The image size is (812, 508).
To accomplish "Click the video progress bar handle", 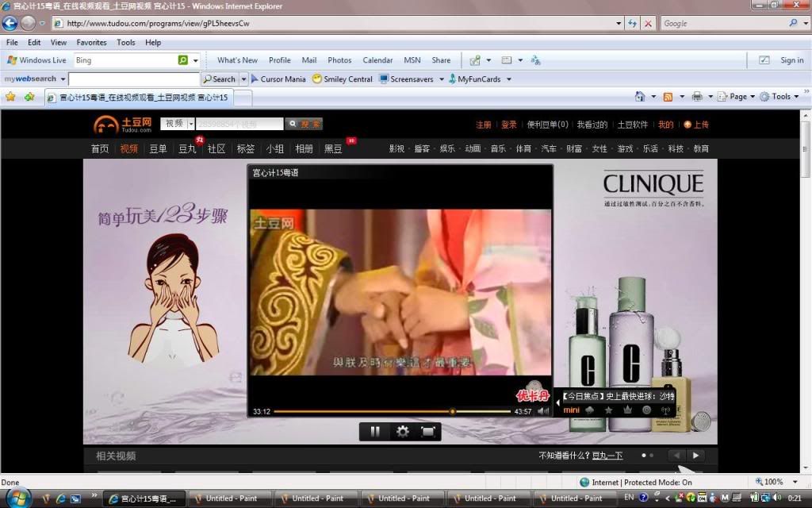I will click(452, 411).
